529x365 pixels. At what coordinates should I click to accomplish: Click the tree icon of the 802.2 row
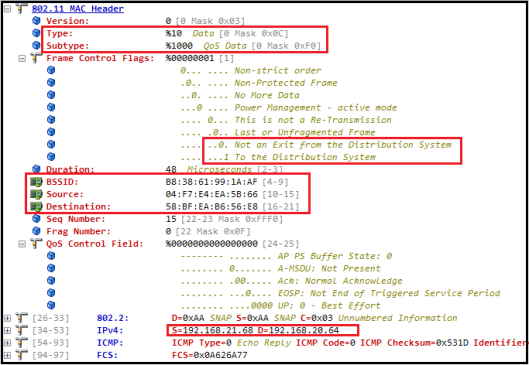pos(21,318)
